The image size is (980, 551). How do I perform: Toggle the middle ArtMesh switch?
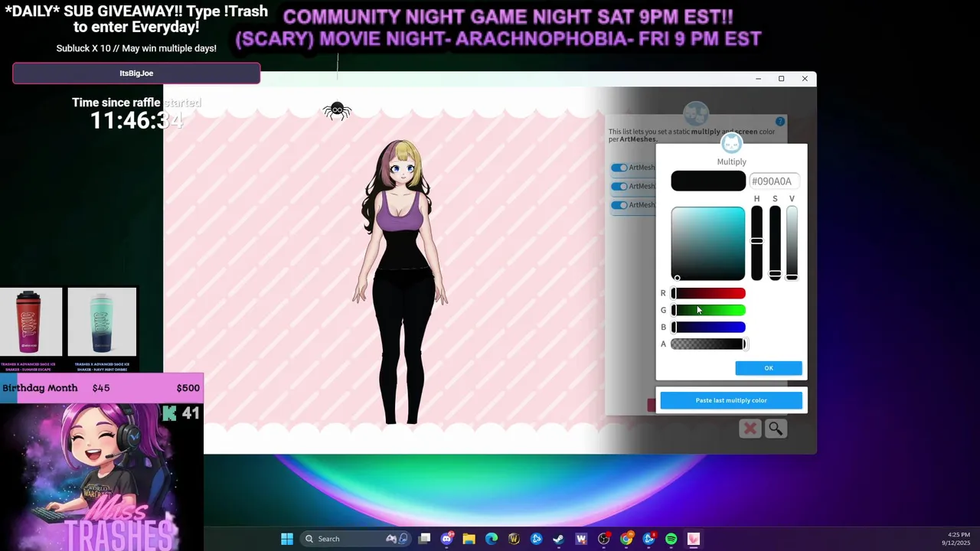pyautogui.click(x=619, y=186)
